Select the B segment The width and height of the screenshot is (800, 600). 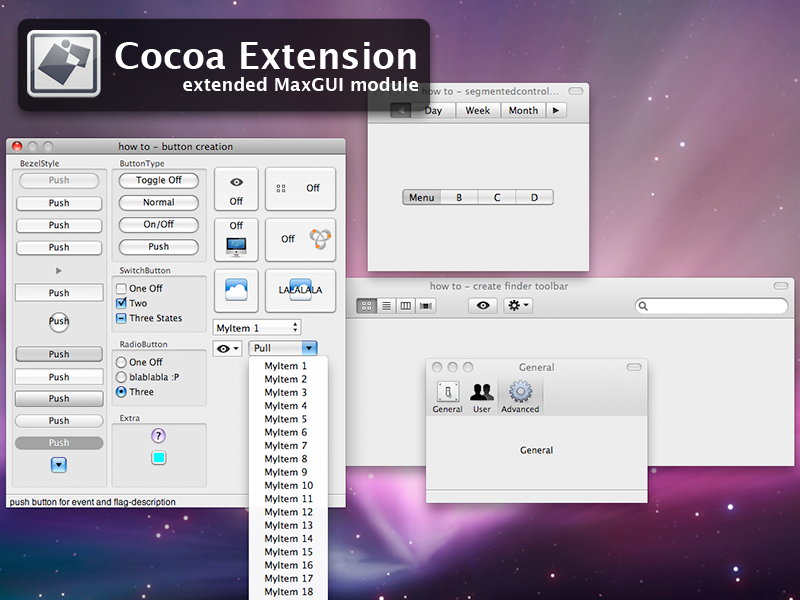[x=459, y=197]
